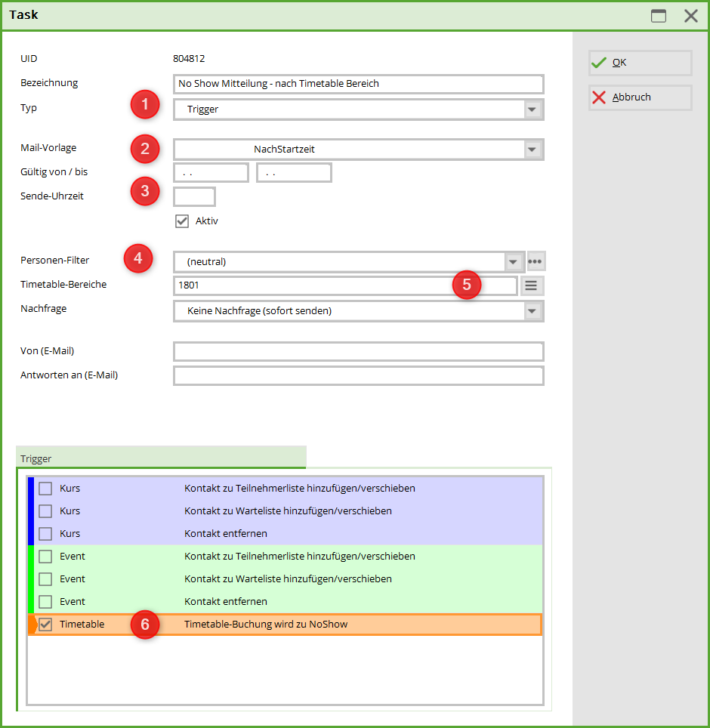Open the Timetable-Bereiche list menu icon
710x728 pixels.
pos(532,285)
